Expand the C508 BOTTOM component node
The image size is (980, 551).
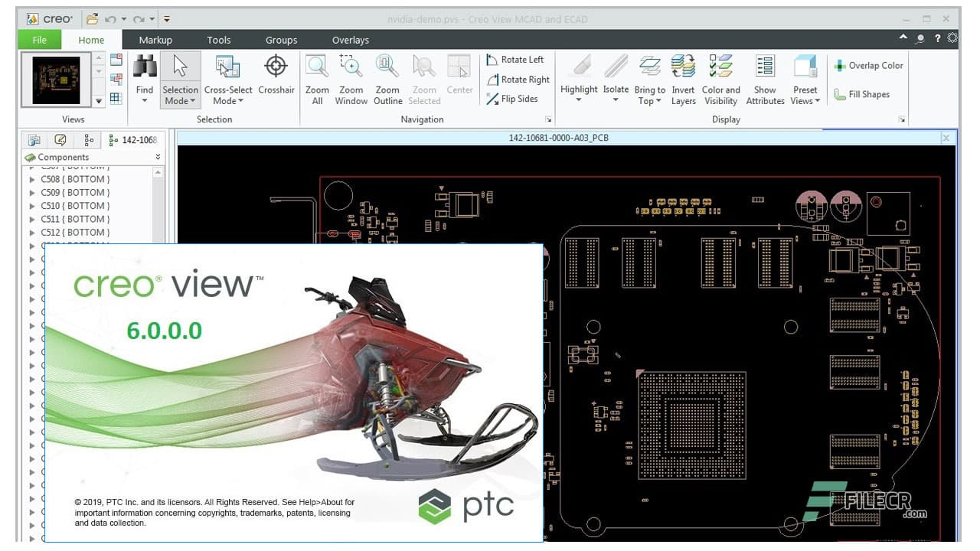31,178
